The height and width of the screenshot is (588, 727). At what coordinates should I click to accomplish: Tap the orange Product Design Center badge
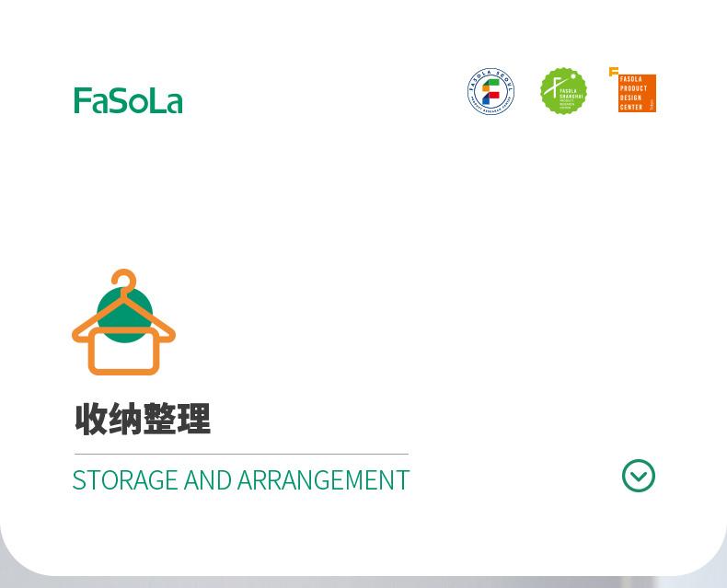pos(637,93)
